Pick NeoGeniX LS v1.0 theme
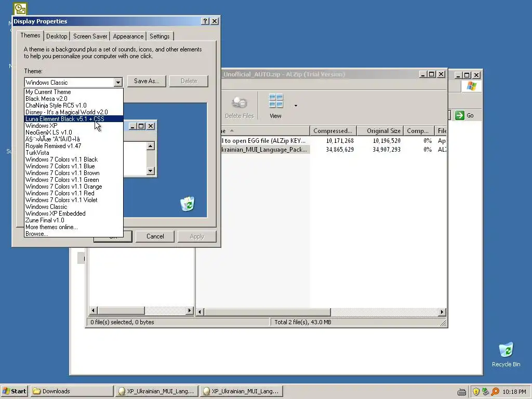 pyautogui.click(x=74, y=132)
